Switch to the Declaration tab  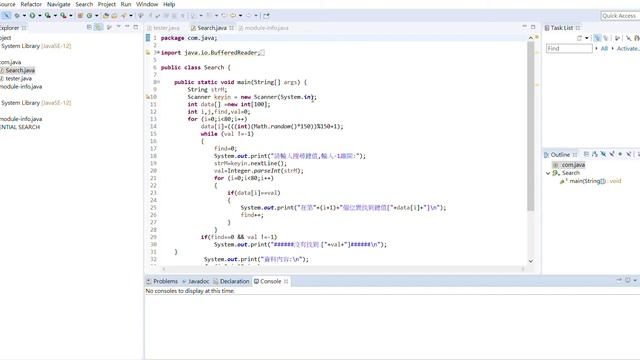231,281
